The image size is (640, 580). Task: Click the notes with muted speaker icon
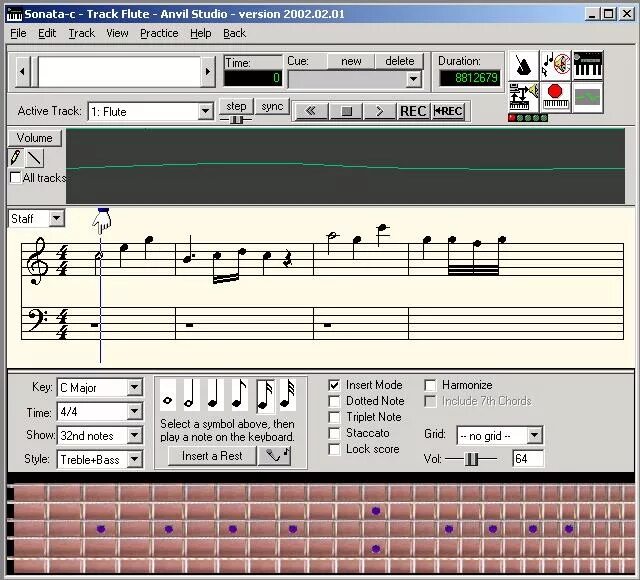click(556, 65)
